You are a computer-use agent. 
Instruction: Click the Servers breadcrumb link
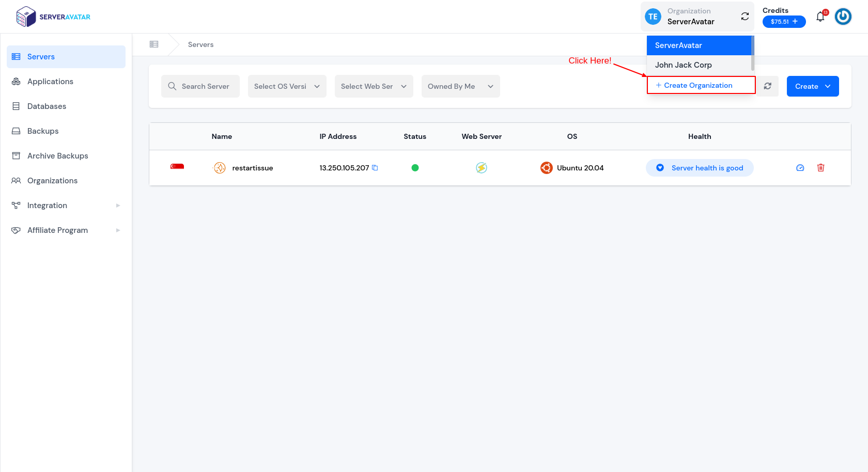200,44
